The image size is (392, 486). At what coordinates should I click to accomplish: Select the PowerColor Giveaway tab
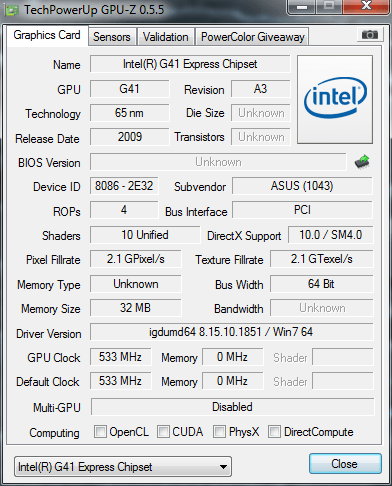pyautogui.click(x=253, y=37)
